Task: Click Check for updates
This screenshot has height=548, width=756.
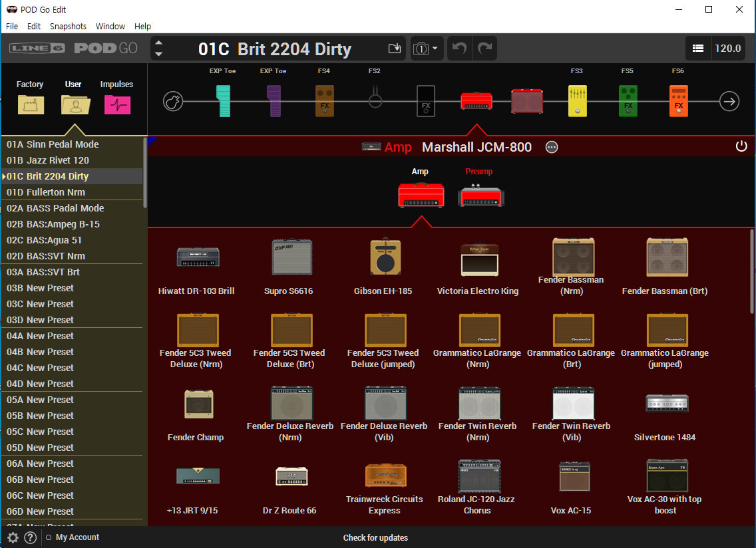Action: 375,537
